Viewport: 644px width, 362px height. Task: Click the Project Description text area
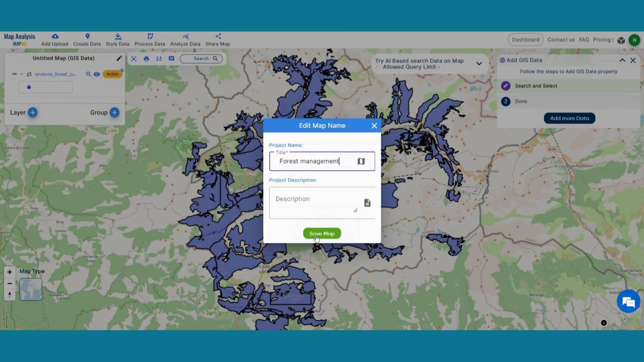322,203
